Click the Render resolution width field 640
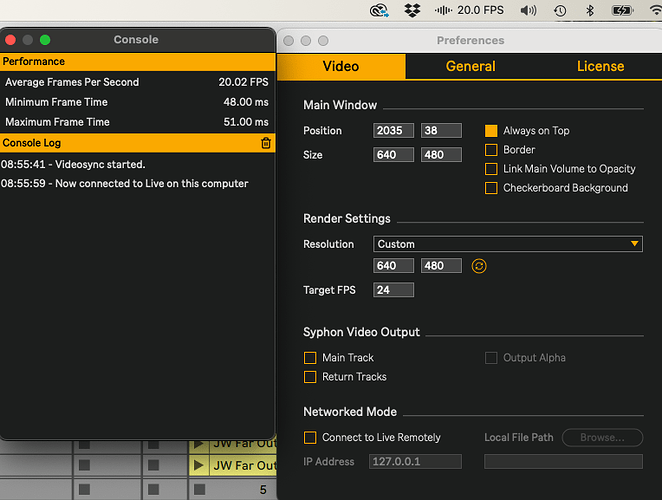 [x=393, y=266]
